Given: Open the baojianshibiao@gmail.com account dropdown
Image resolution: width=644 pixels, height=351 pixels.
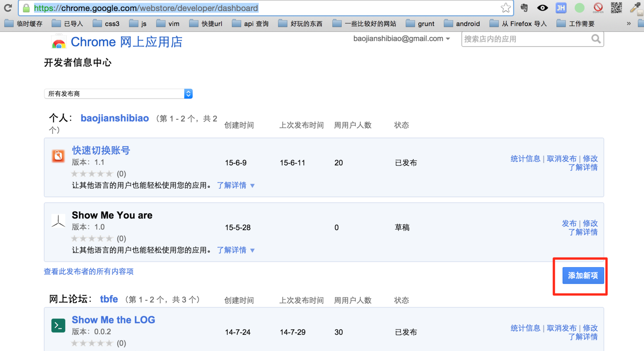Looking at the screenshot, I should [402, 39].
